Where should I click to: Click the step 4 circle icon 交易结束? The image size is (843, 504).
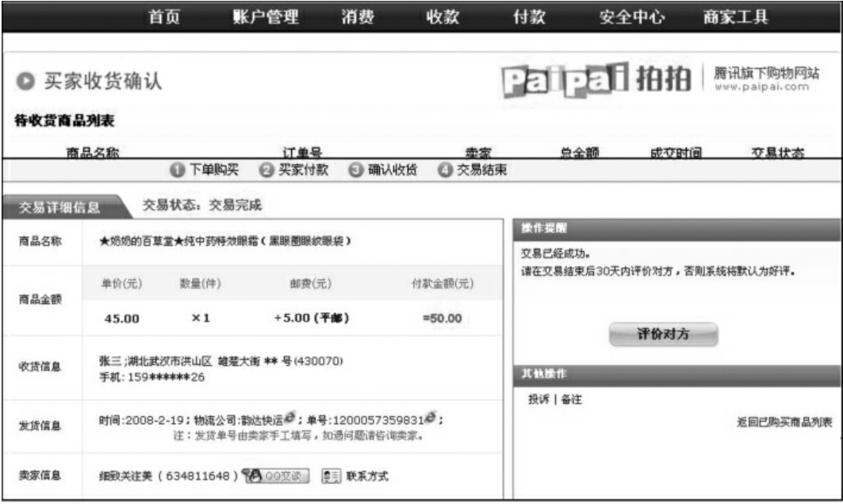pyautogui.click(x=445, y=170)
